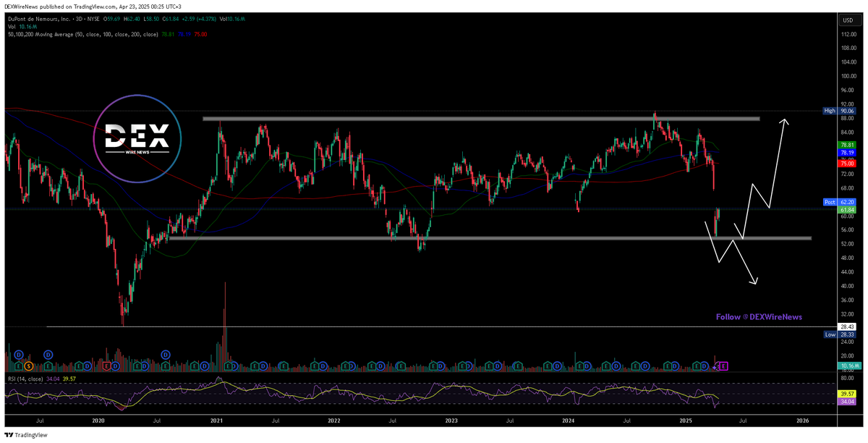Click the 2024 time axis label

coord(569,420)
